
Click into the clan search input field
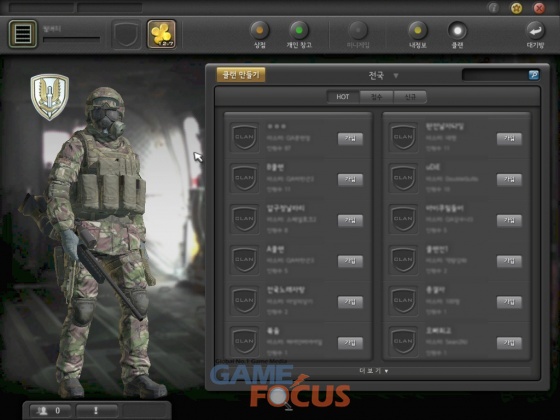[495, 75]
